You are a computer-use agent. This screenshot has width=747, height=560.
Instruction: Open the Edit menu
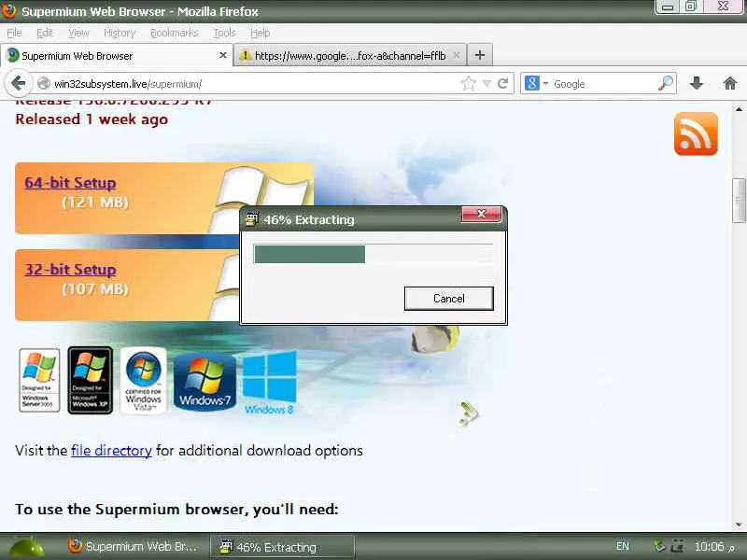[44, 33]
